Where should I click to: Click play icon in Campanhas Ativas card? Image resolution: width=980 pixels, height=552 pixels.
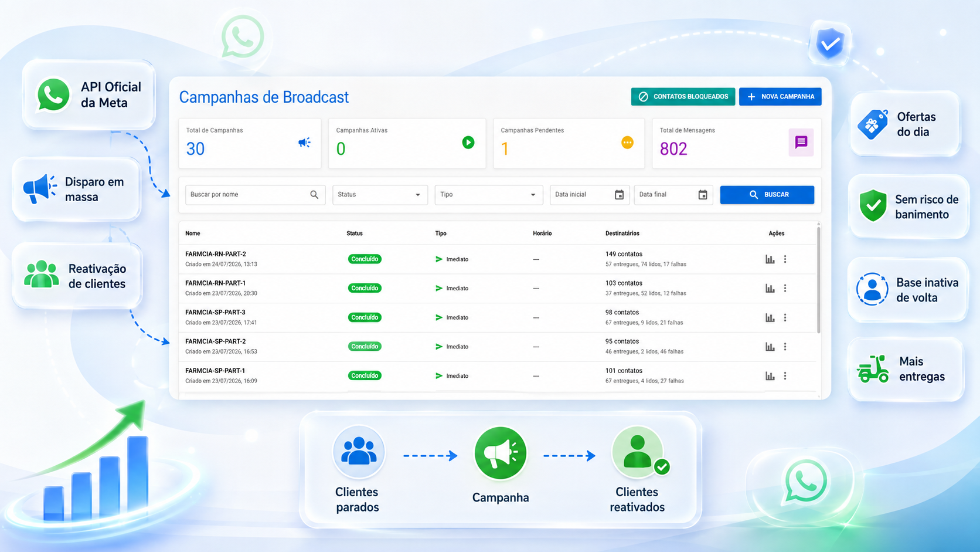pos(468,143)
